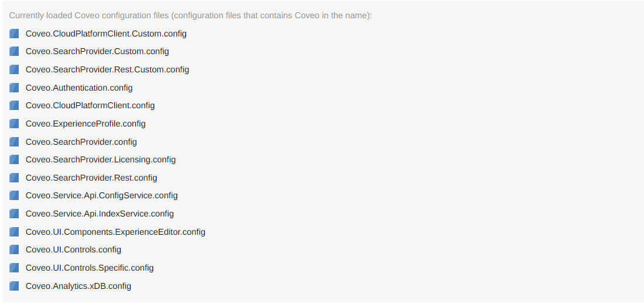Open the Coveo.SearchProvider.Rest.config entry

[x=91, y=178]
